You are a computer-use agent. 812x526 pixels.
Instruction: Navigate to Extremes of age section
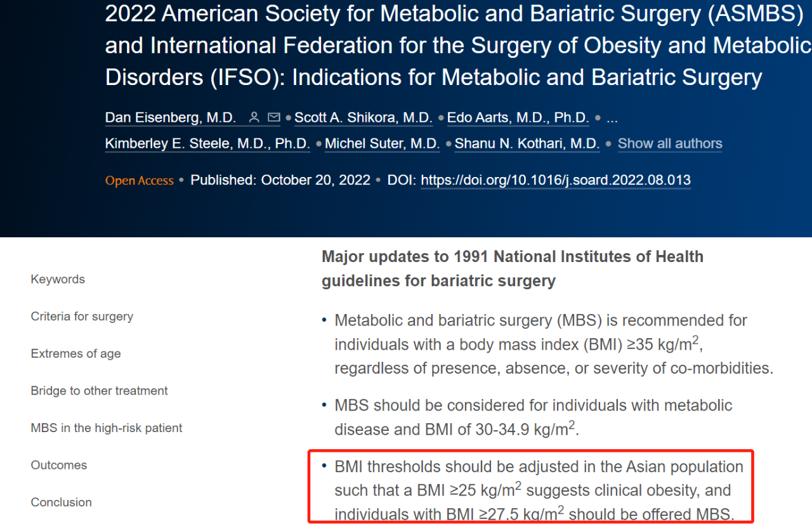pos(75,354)
